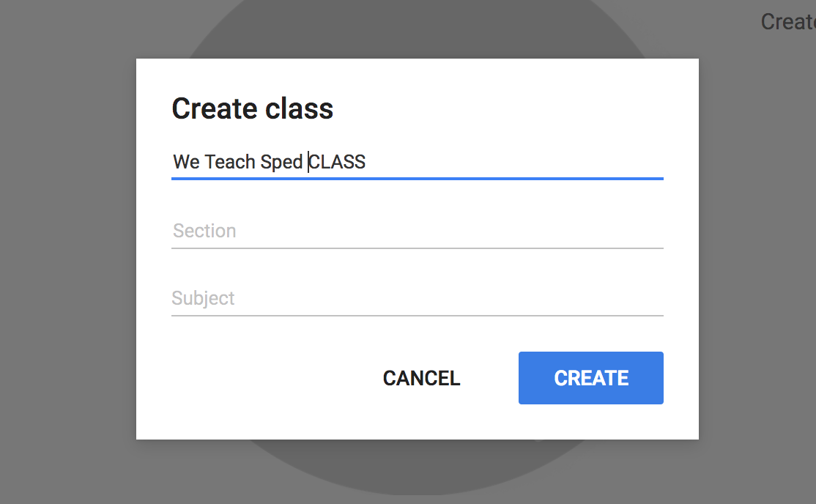Click the dimmed background left of the dialog
This screenshot has height=504, width=816.
tap(67, 249)
